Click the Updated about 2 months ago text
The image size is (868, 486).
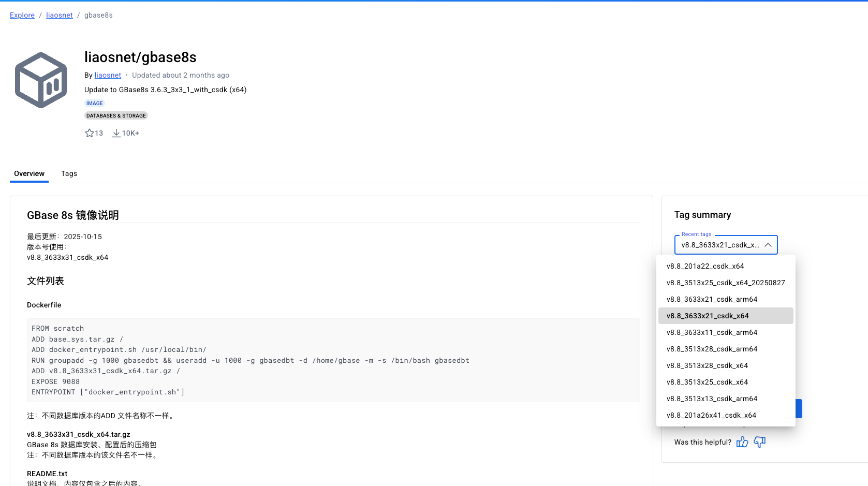(x=181, y=75)
